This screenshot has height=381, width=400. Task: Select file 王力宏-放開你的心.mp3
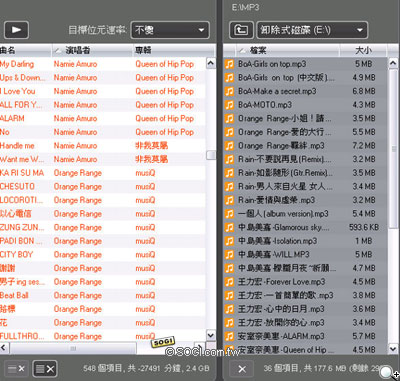coord(305,323)
